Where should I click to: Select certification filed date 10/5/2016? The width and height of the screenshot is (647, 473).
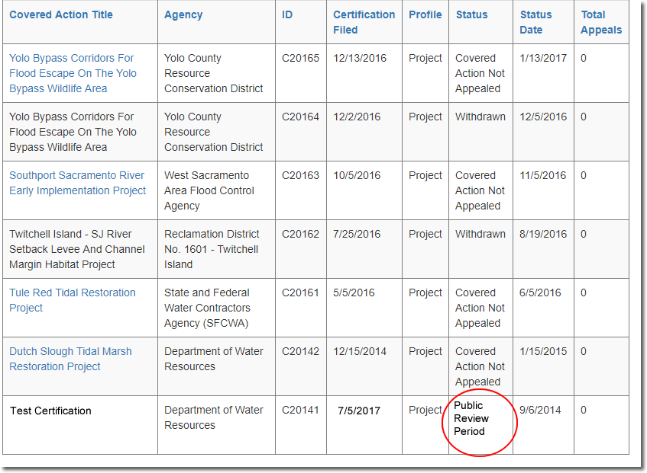coord(357,175)
